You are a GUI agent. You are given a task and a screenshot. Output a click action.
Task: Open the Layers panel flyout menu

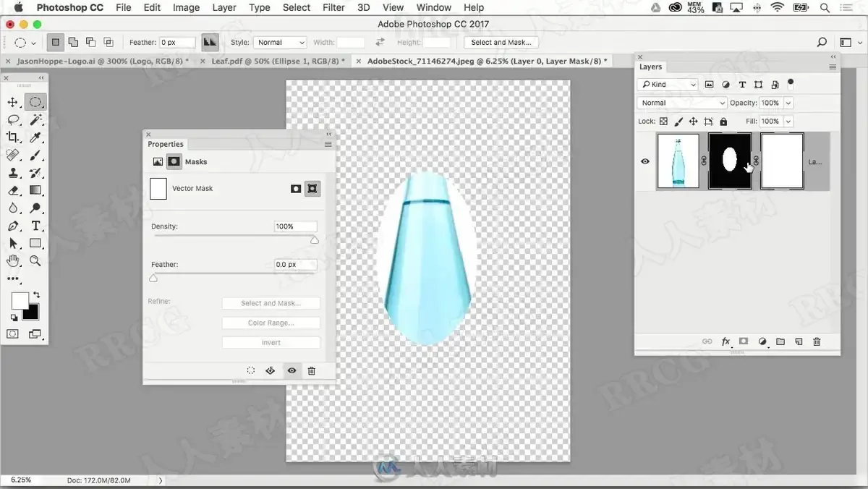pos(833,67)
